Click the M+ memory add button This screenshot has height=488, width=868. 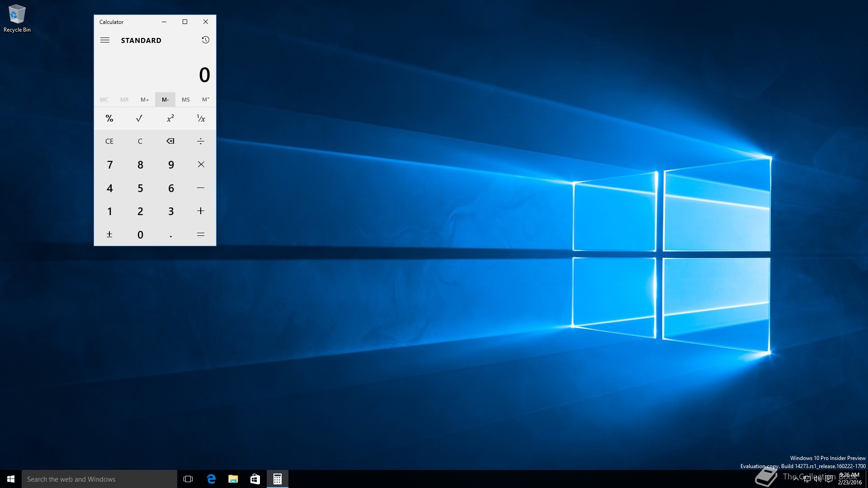pos(145,99)
